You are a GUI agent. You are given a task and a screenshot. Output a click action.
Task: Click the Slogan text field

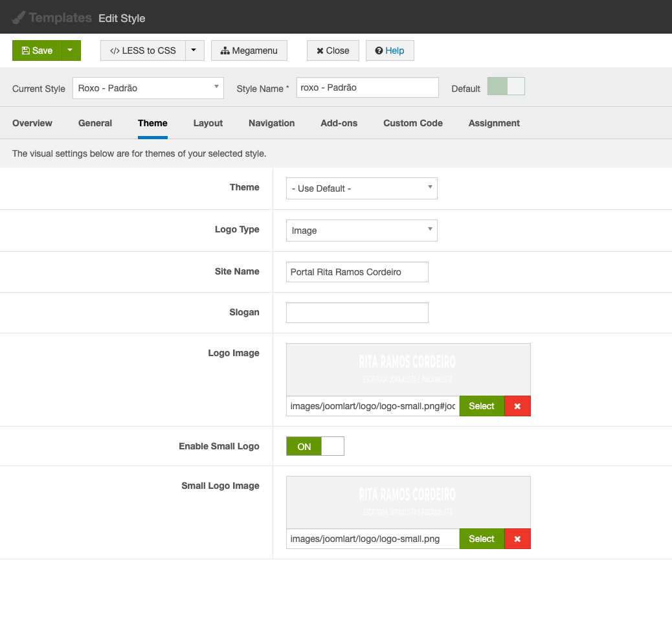point(357,313)
